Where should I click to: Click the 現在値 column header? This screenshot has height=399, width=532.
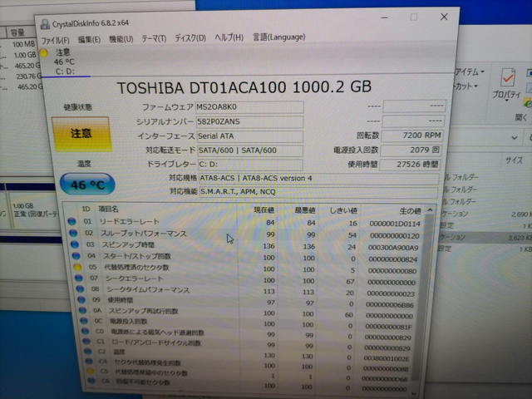tap(264, 210)
